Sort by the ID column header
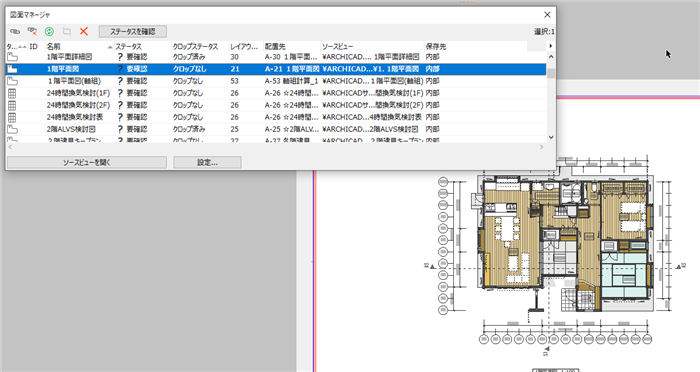Viewport: 700px width, 372px height. tap(37, 46)
